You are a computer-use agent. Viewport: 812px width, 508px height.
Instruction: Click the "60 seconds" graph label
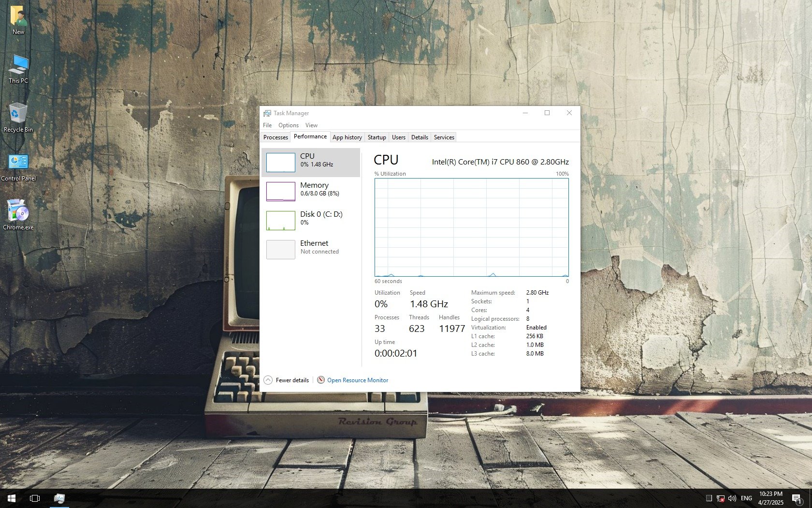pos(388,281)
